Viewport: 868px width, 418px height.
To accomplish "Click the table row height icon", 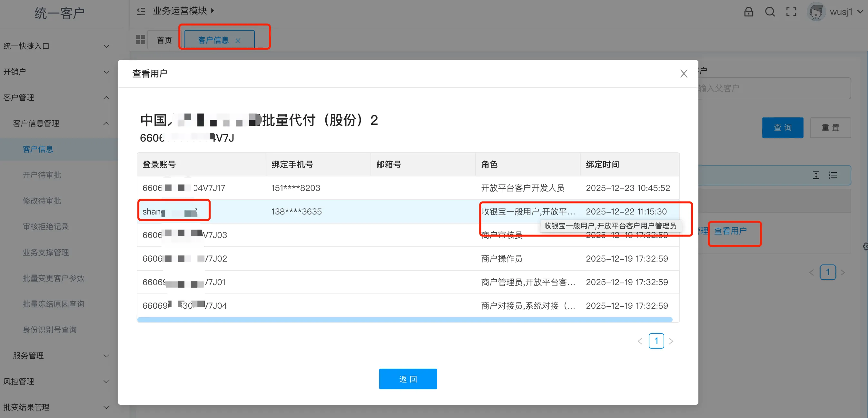I will (x=816, y=175).
